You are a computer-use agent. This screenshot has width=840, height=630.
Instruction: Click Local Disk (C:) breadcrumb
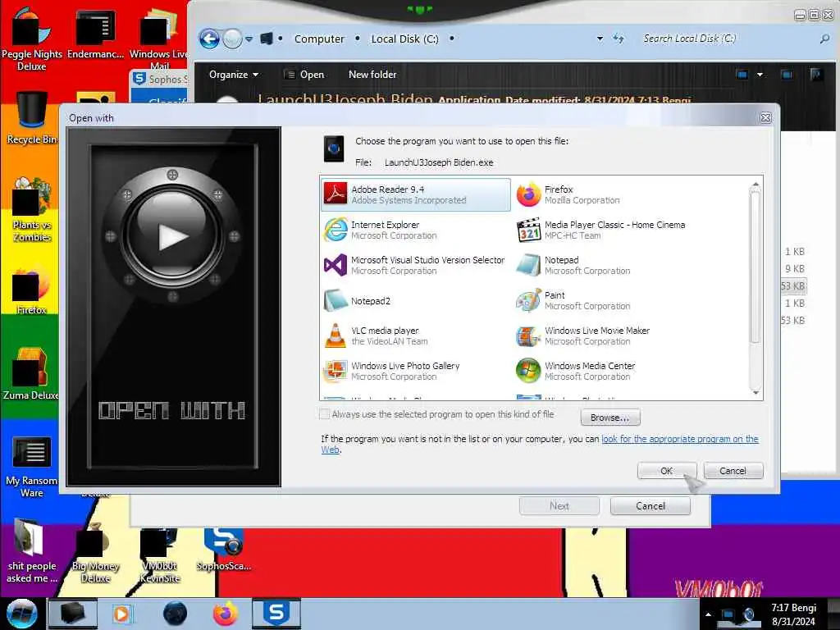(x=404, y=39)
